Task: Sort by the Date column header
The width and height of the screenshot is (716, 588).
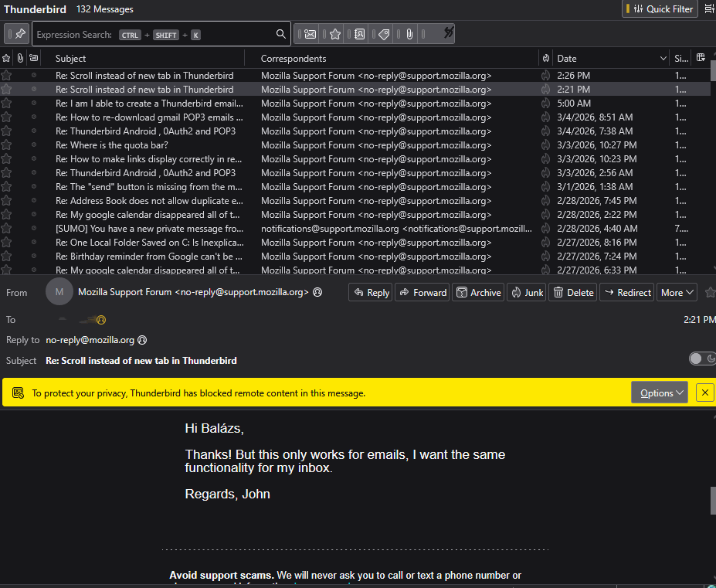Action: [x=611, y=59]
